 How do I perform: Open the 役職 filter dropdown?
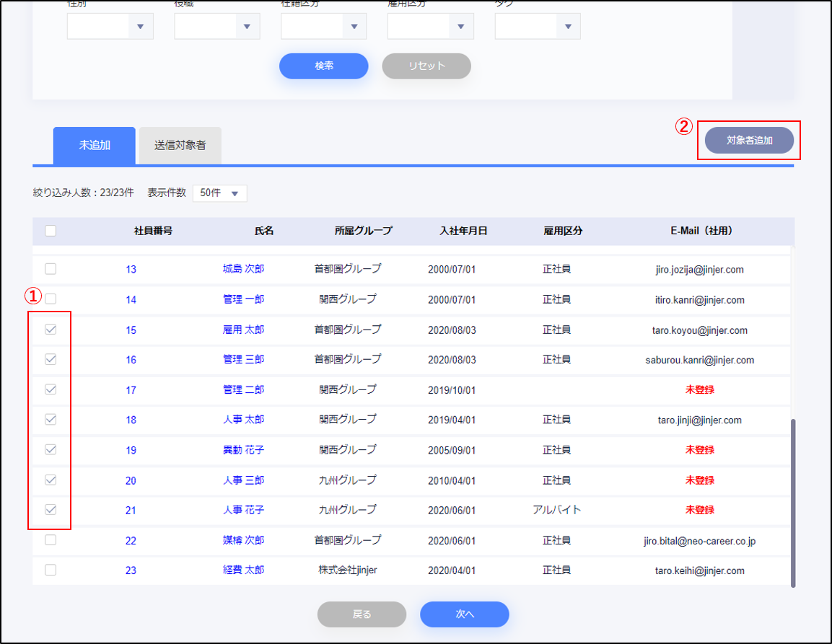click(x=217, y=27)
